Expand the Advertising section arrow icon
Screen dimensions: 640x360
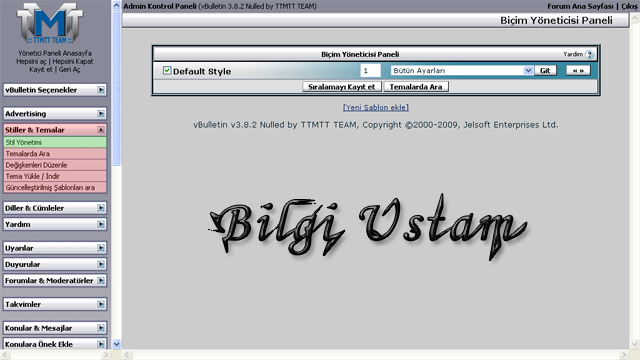pyautogui.click(x=101, y=113)
